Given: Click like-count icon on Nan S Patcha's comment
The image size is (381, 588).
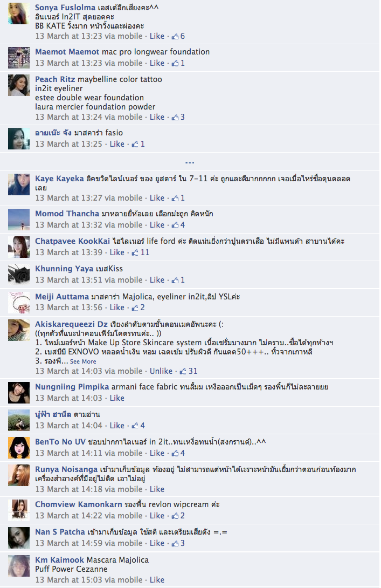Looking at the screenshot, I should point(175,543).
